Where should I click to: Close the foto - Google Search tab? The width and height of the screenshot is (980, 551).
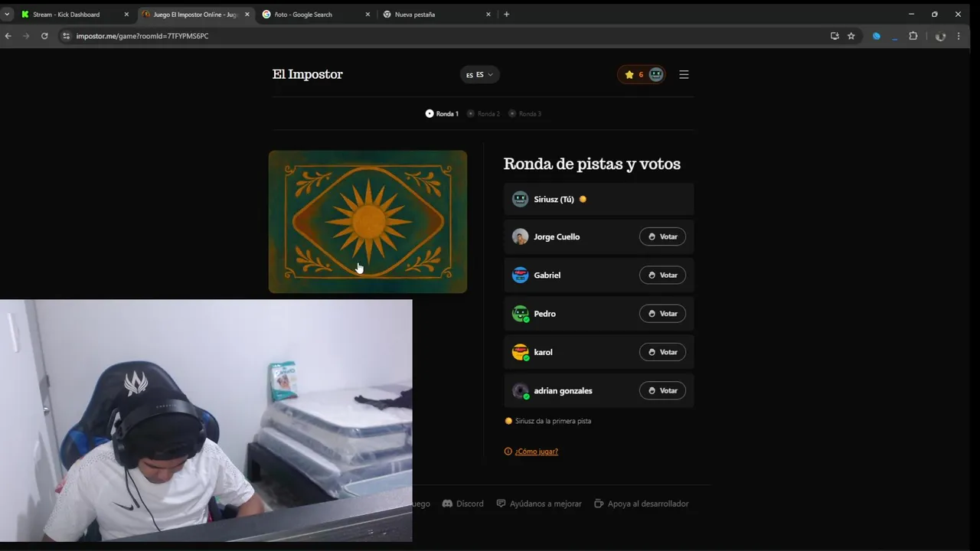click(367, 15)
